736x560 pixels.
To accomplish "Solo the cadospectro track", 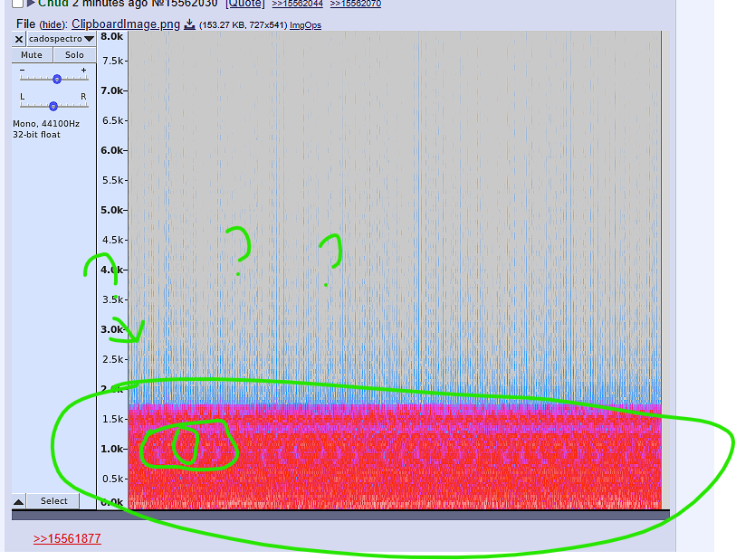I will pos(74,55).
